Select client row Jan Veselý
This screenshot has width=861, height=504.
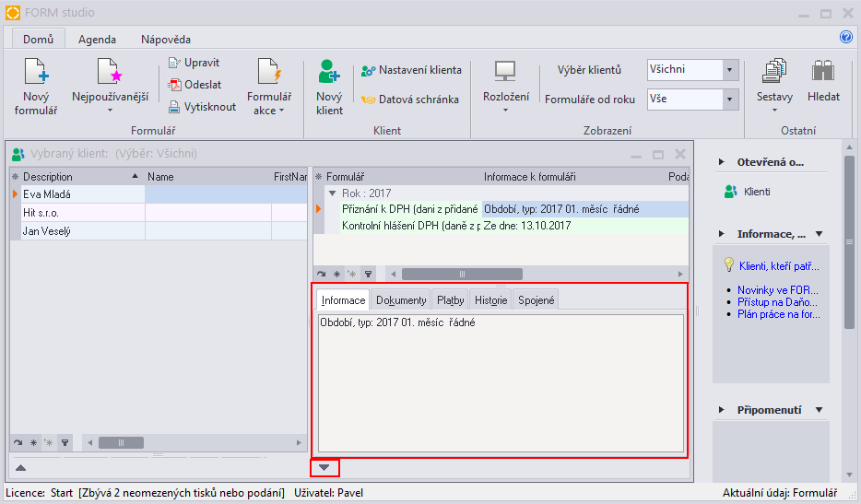pos(159,231)
